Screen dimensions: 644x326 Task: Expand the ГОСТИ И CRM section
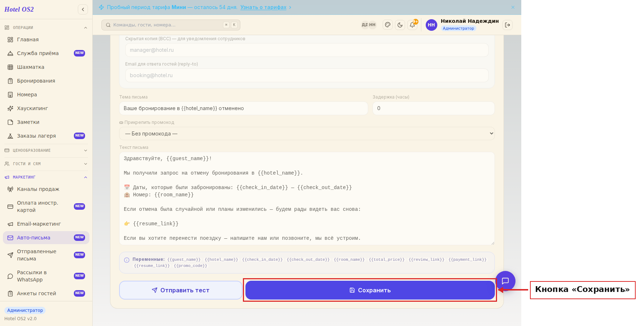(x=46, y=164)
